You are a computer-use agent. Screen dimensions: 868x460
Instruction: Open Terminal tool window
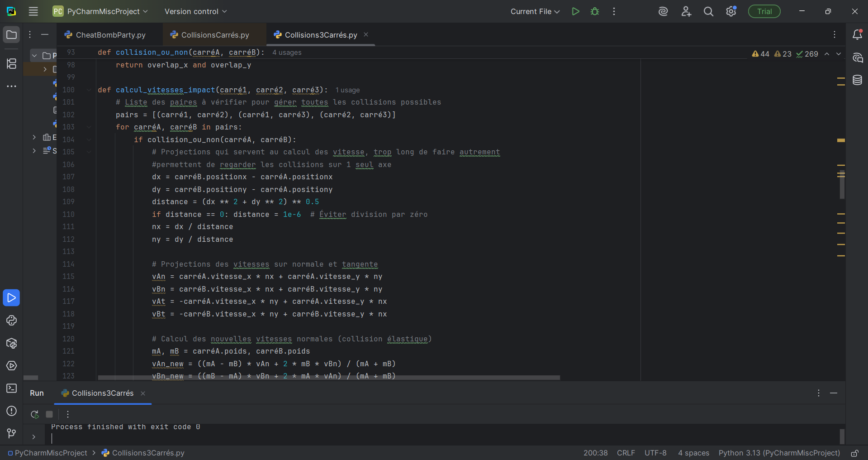point(11,388)
